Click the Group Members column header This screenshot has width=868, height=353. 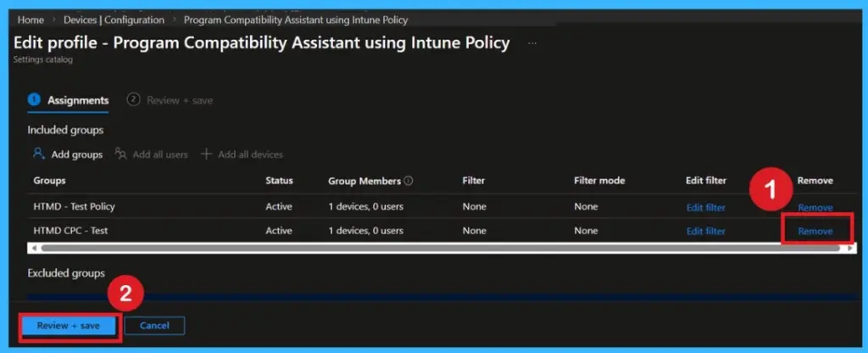tap(364, 182)
